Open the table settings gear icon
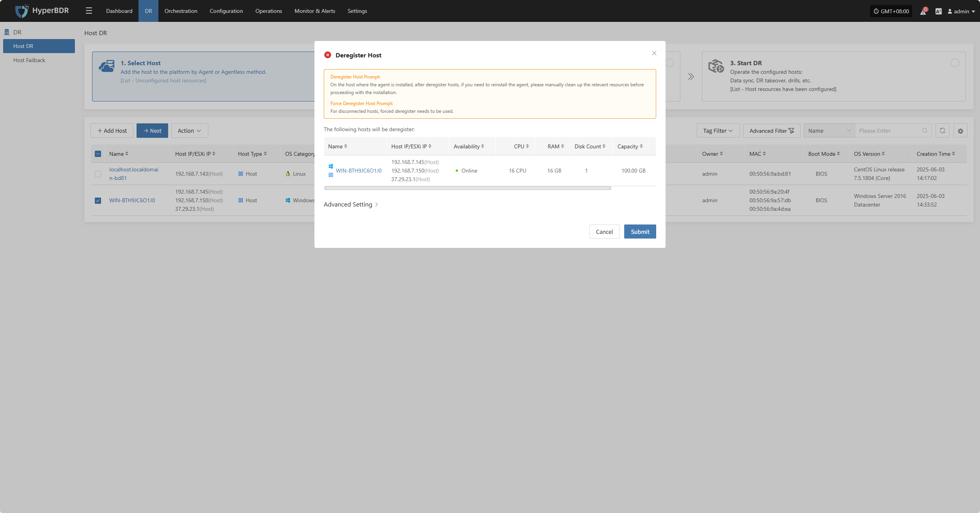This screenshot has width=980, height=513. (960, 131)
